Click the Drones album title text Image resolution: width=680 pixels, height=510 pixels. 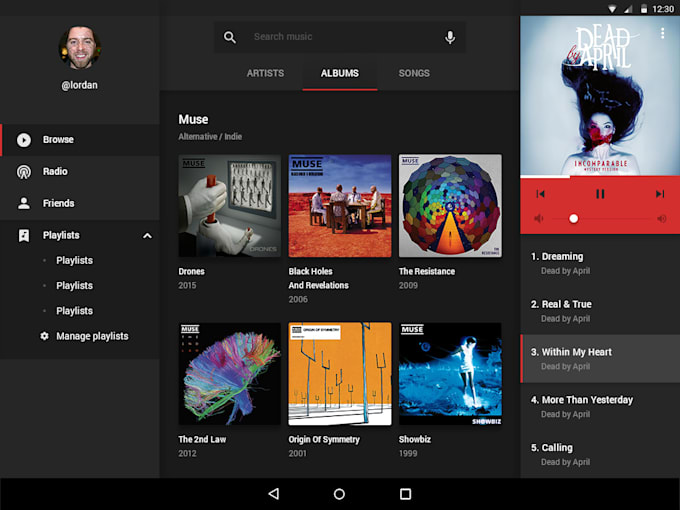(x=191, y=271)
